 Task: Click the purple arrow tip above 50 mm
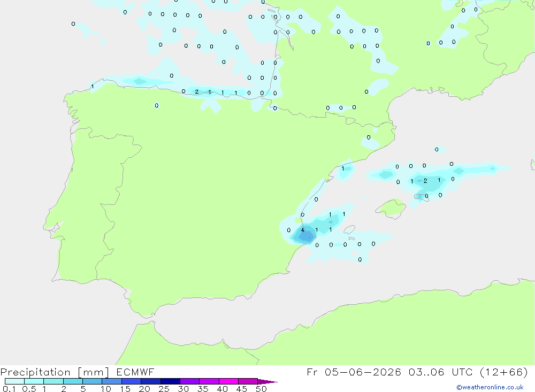[267, 382]
